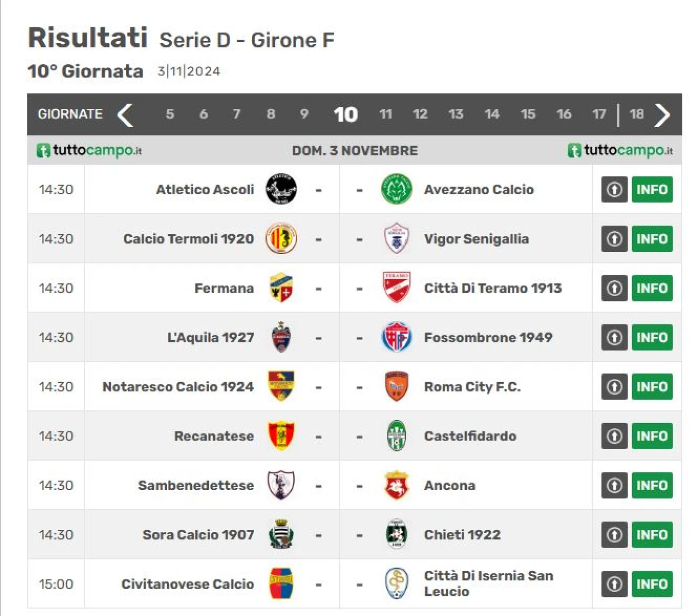The width and height of the screenshot is (698, 616).
Task: Open INFO for Sambenedettese vs Ancona
Action: click(x=652, y=485)
